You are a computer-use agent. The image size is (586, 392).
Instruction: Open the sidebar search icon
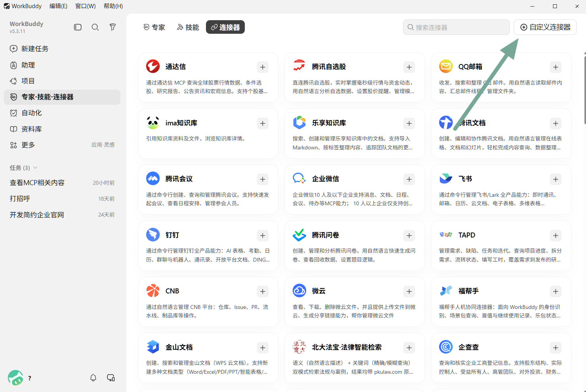point(95,27)
